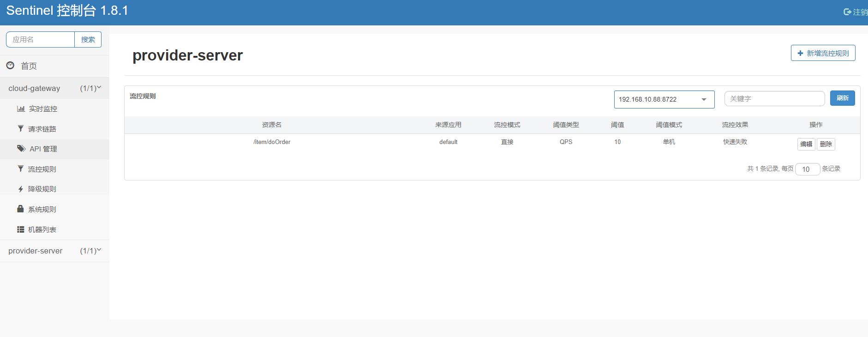
Task: Click 阈值类型 column header
Action: [566, 125]
